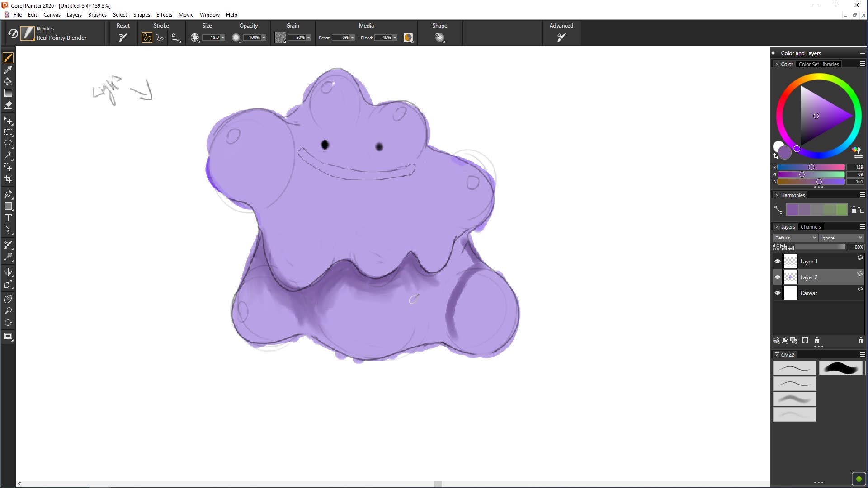Open the Effects menu
The width and height of the screenshot is (868, 488).
point(164,14)
